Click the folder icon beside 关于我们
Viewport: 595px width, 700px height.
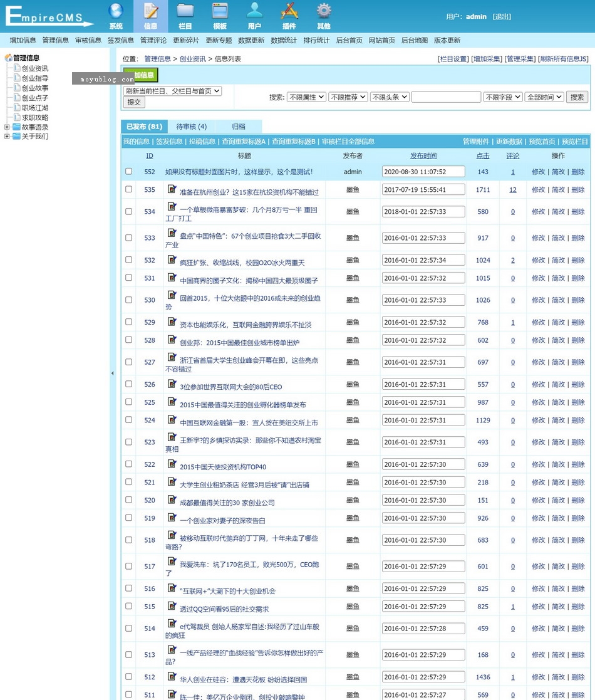16,136
